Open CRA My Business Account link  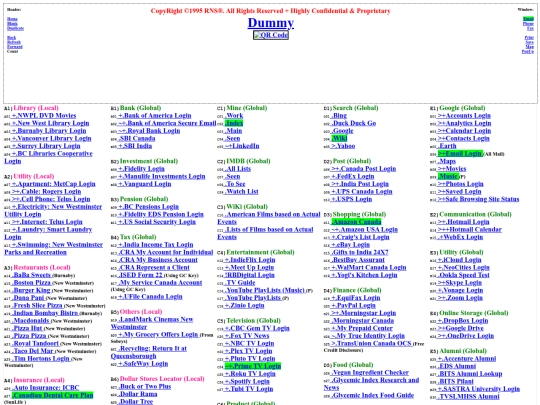point(158,260)
